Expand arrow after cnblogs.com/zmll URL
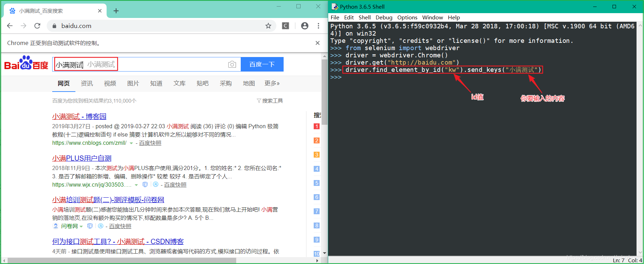 (x=131, y=143)
